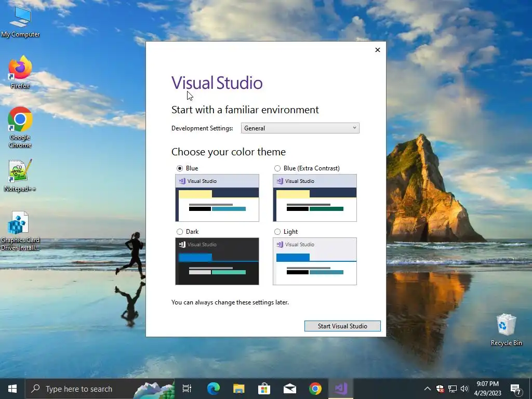Show hidden icons in the system tray
The image size is (532, 399).
(x=428, y=389)
